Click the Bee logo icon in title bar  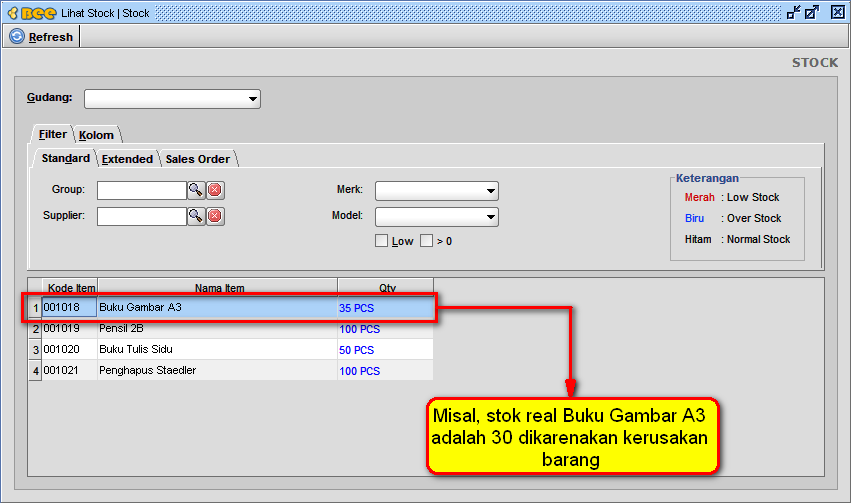32,13
